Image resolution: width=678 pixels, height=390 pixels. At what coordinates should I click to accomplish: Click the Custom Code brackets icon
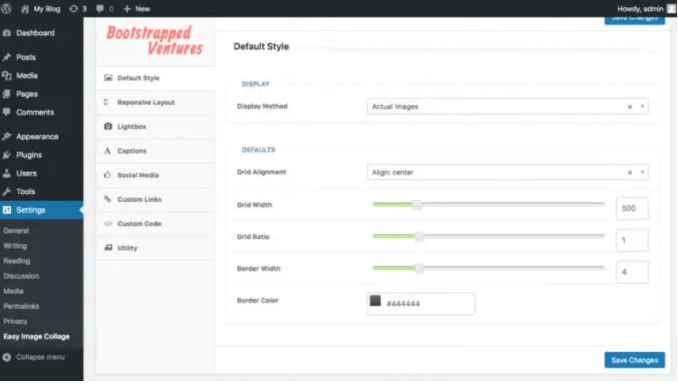pos(108,224)
